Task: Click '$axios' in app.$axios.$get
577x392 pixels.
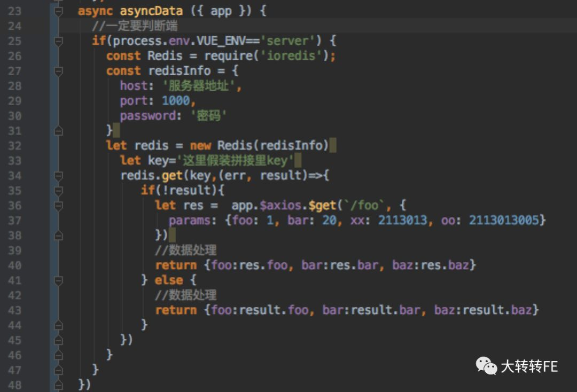Action: coord(281,206)
